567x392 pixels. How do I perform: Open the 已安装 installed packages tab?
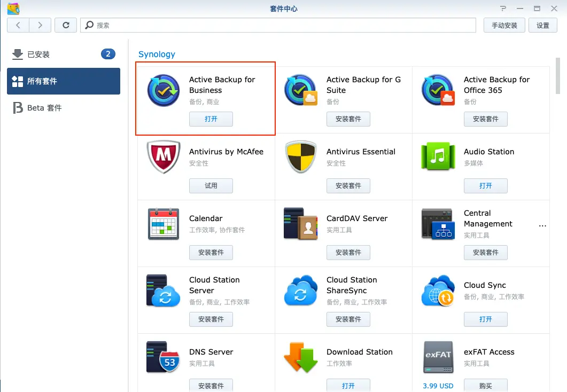[x=64, y=54]
